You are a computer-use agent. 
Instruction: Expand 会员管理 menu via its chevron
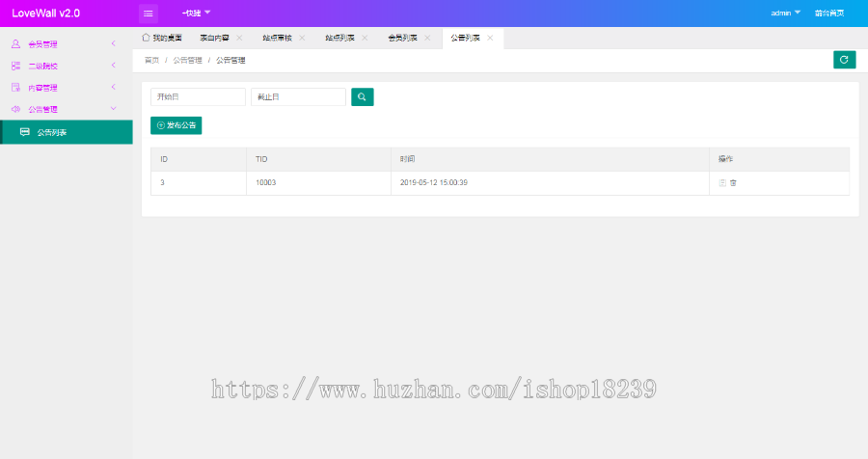[114, 43]
